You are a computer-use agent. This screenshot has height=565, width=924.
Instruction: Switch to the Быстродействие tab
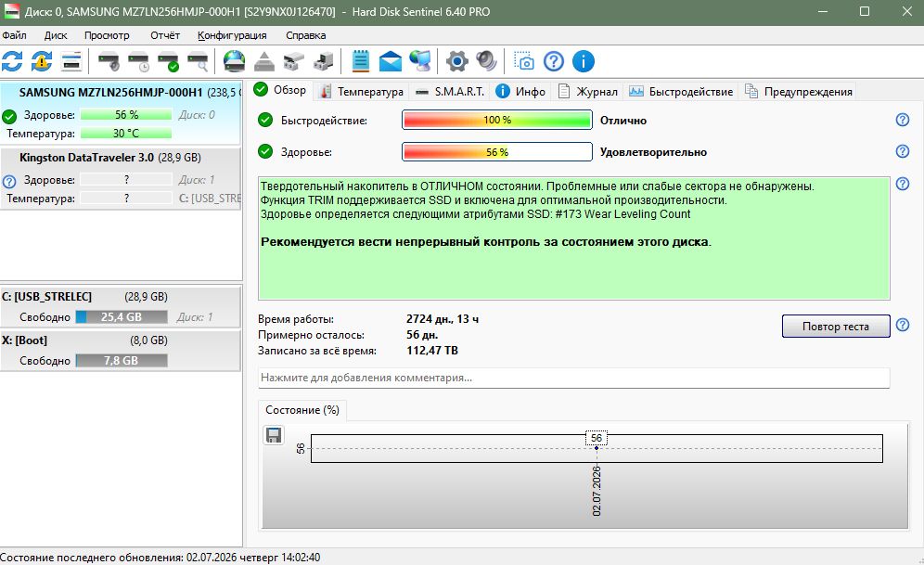click(x=681, y=91)
